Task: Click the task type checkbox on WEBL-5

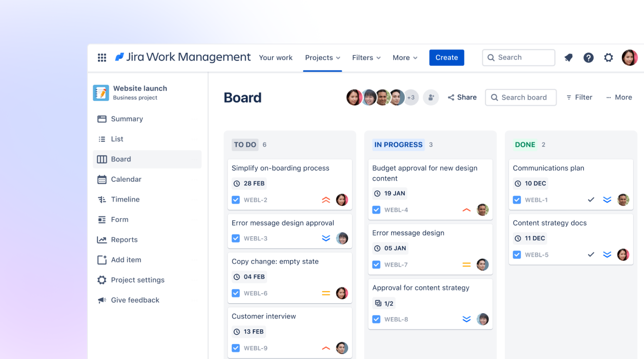Action: tap(517, 255)
